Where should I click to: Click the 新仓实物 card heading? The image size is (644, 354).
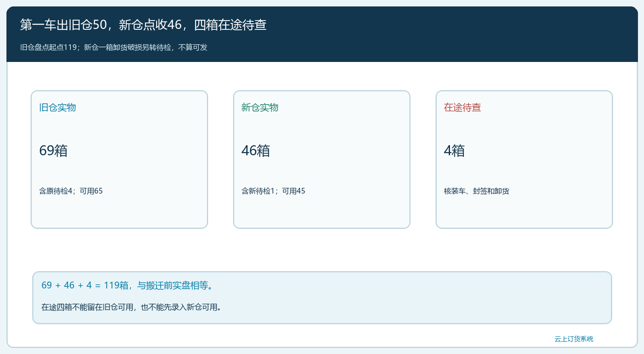pyautogui.click(x=260, y=107)
